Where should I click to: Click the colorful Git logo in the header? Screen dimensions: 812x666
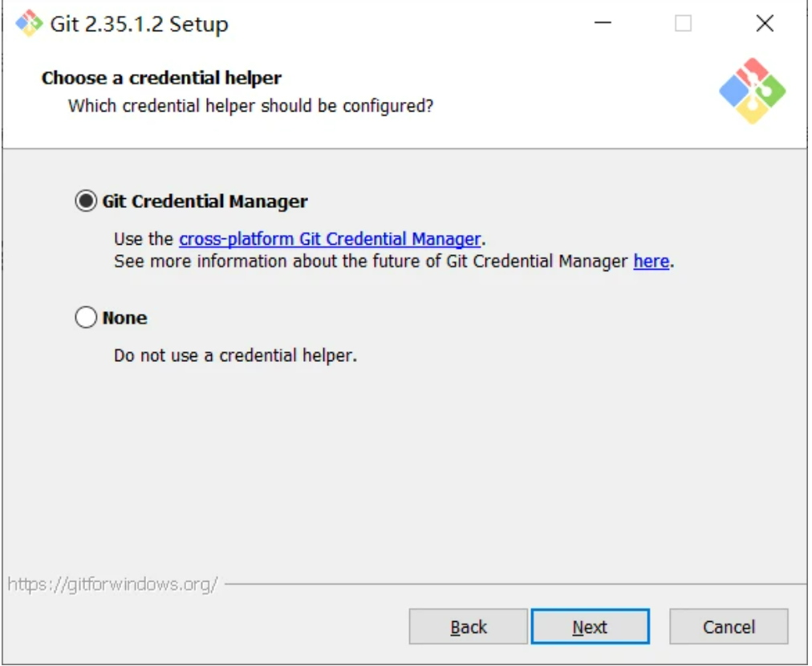(x=752, y=91)
